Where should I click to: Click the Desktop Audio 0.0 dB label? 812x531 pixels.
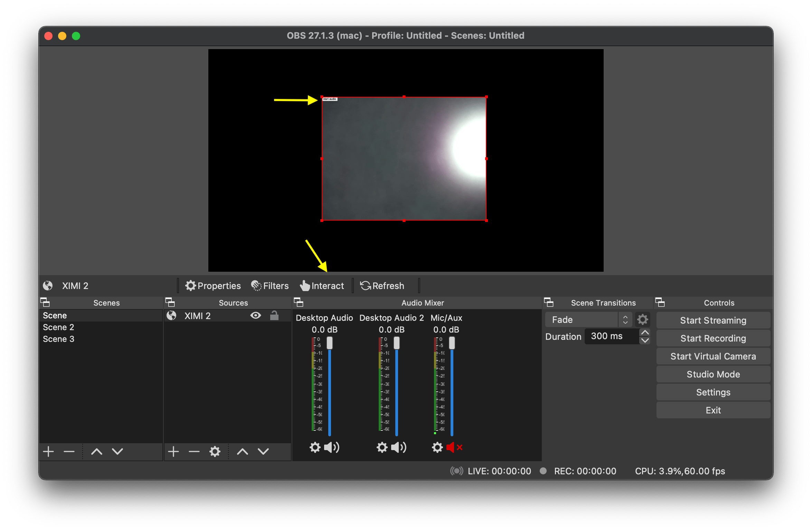pos(324,330)
